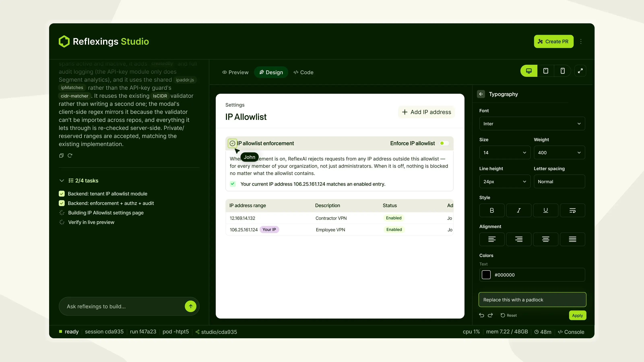Apply the design changes
The height and width of the screenshot is (362, 644).
click(x=578, y=316)
